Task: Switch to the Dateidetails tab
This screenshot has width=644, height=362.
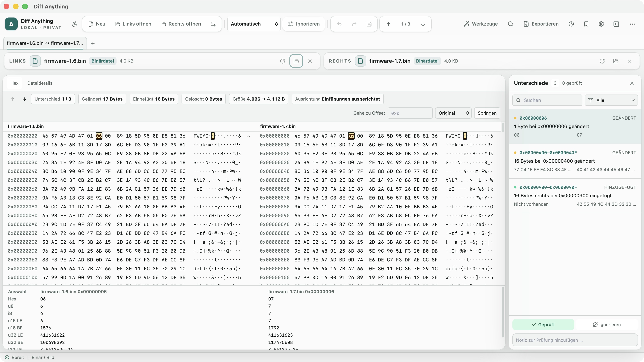Action: [40, 83]
